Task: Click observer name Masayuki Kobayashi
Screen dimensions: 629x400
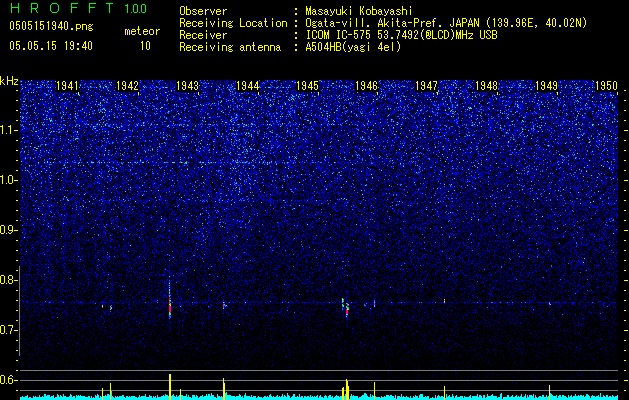Action: (x=359, y=11)
